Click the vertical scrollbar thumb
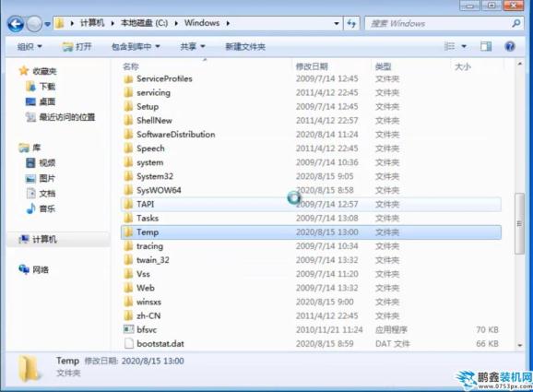 point(519,223)
